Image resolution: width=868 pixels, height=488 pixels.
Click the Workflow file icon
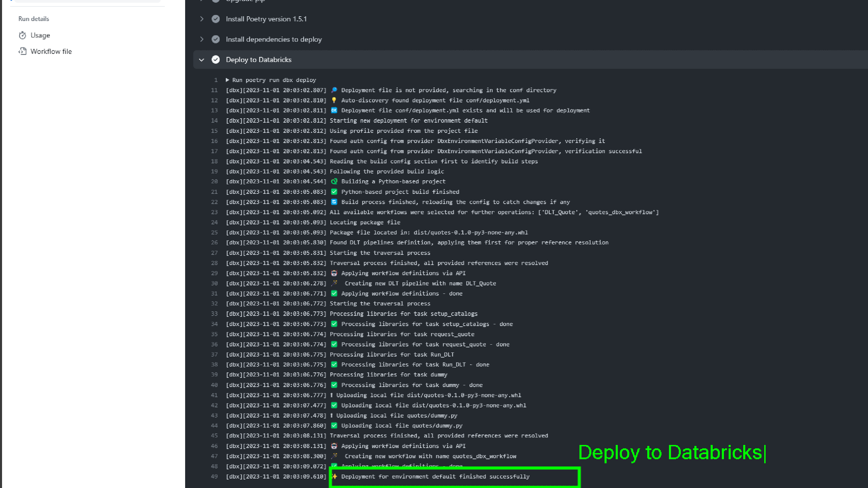coord(22,51)
